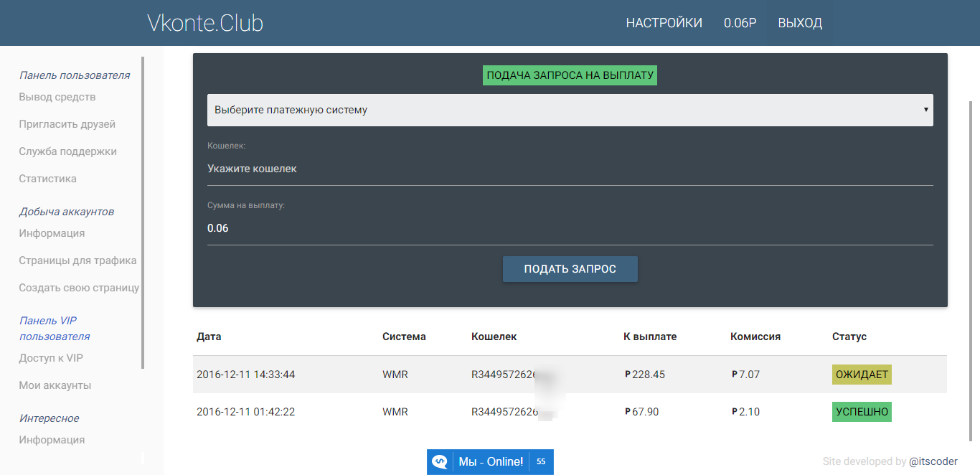
Task: Open Служба поддержки in sidebar
Action: tap(68, 151)
